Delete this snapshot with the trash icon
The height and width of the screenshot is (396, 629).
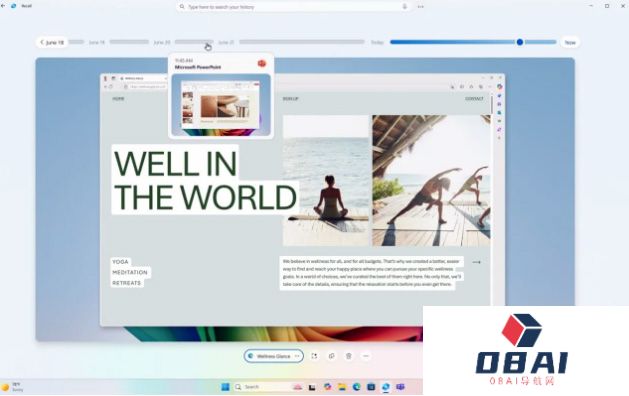(x=349, y=356)
